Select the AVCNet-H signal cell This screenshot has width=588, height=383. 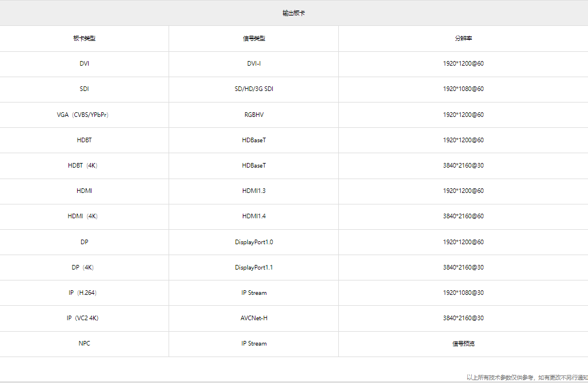click(254, 318)
